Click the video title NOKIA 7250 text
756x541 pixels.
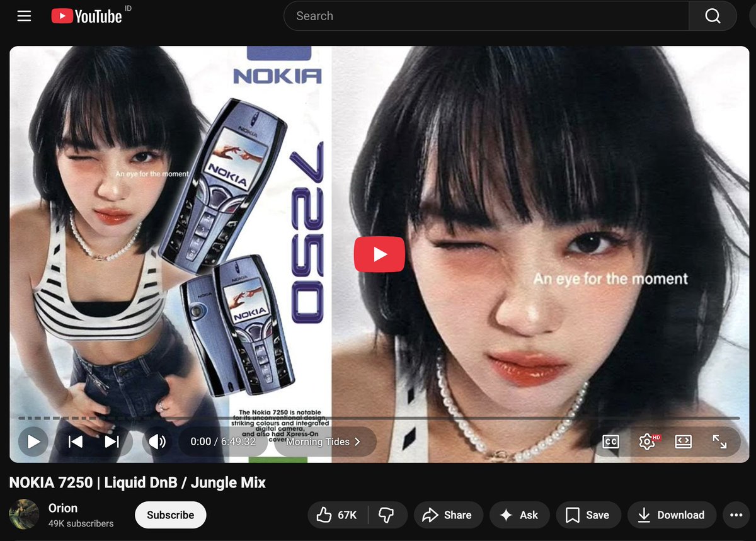point(137,482)
